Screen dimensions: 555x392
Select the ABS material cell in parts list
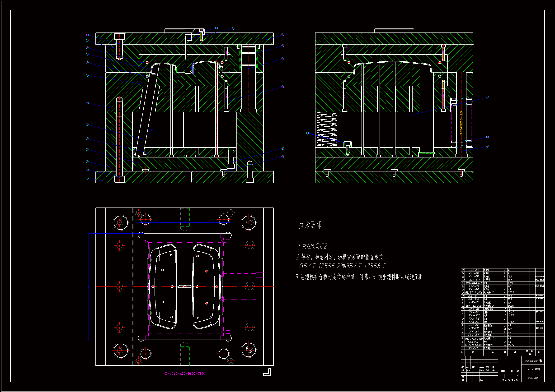click(x=511, y=315)
